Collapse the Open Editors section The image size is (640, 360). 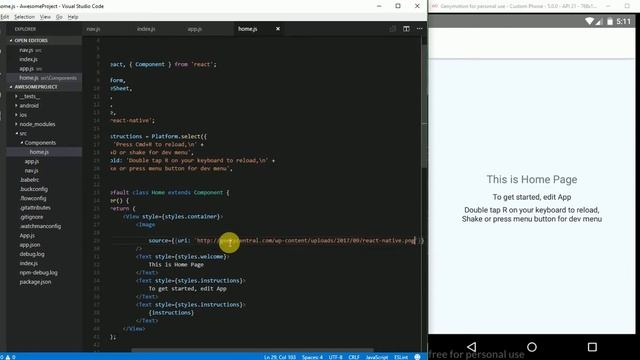44,40
